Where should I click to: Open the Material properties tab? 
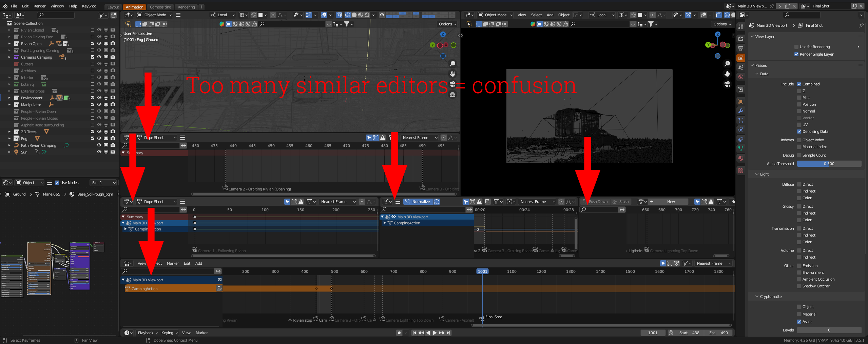[741, 158]
